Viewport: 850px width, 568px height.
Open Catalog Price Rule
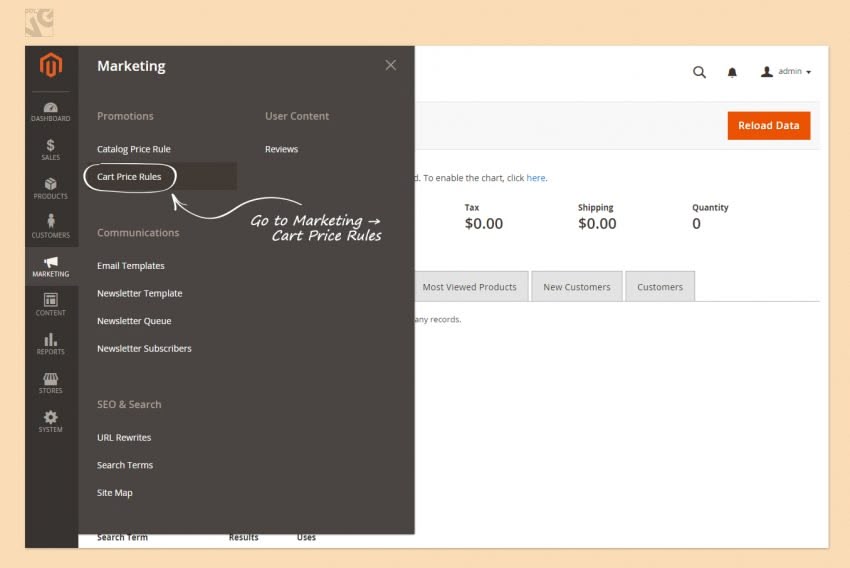point(134,149)
